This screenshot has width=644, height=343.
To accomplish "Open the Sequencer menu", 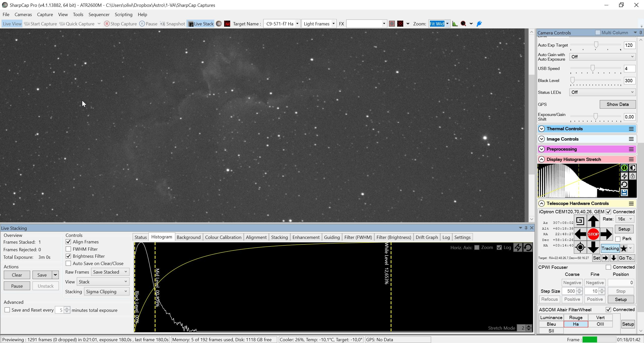I will click(x=99, y=14).
